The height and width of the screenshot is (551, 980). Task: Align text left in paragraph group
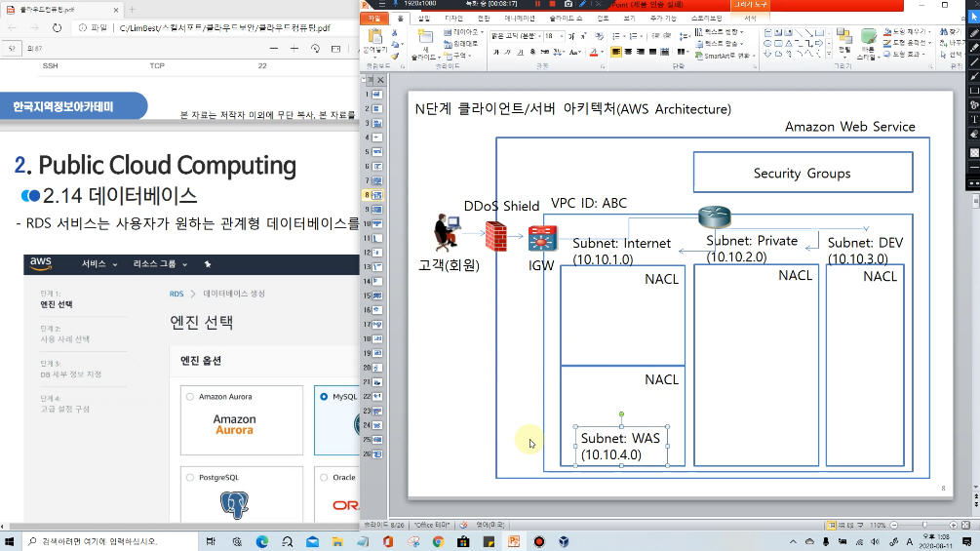[616, 52]
